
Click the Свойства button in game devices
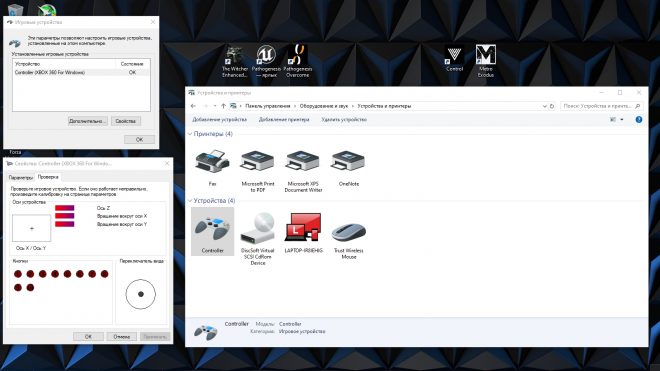[x=126, y=121]
